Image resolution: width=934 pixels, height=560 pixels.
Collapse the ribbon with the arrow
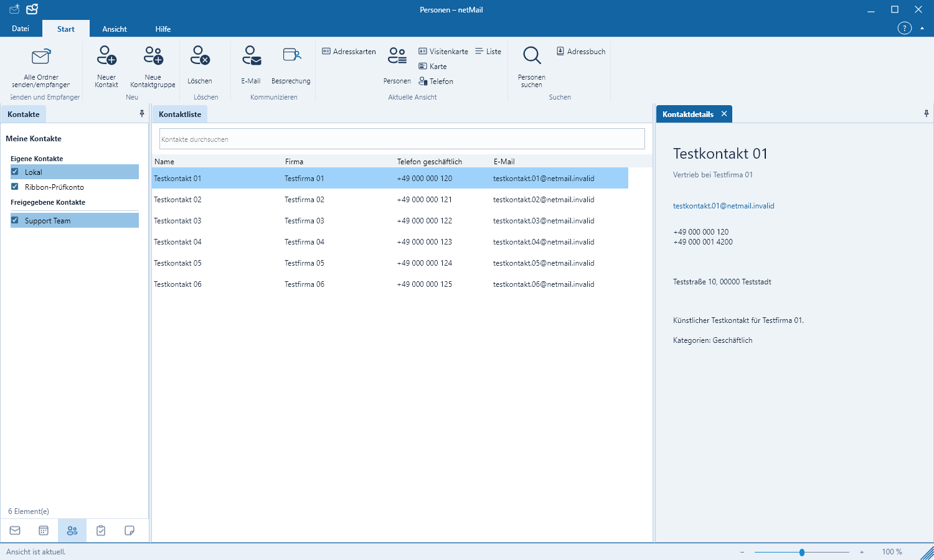(x=922, y=28)
